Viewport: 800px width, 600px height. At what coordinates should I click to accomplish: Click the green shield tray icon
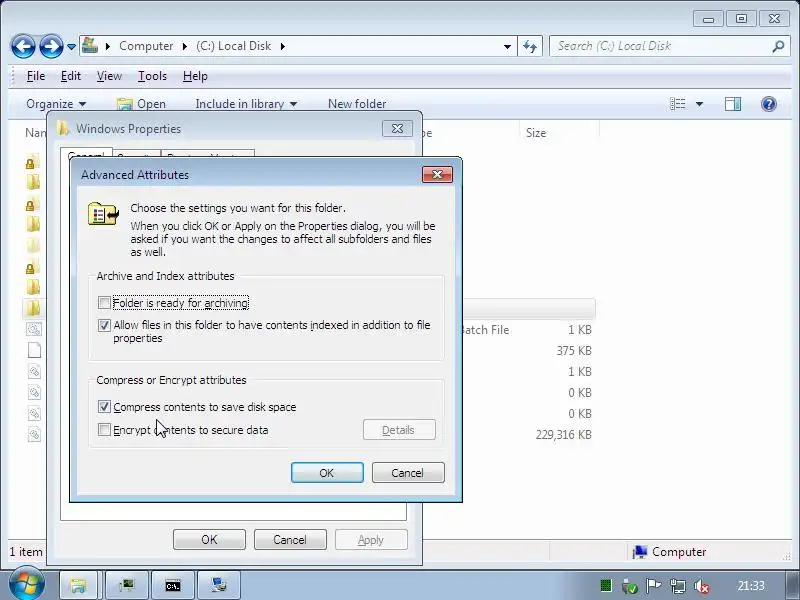tap(630, 586)
